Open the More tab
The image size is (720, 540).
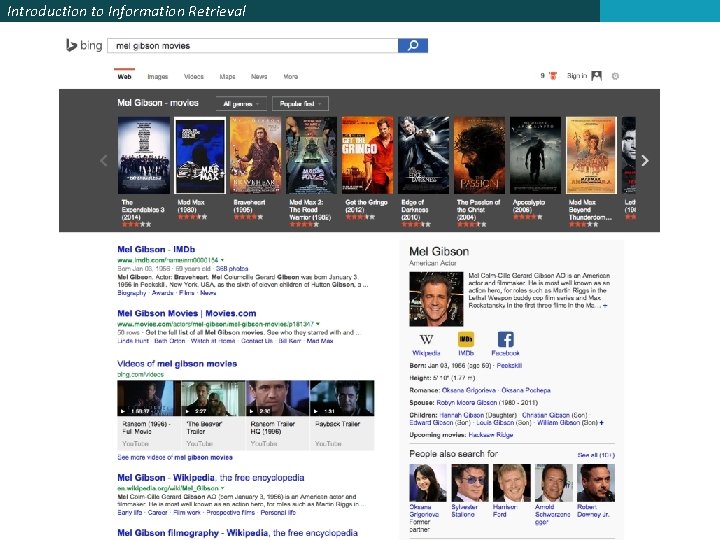click(291, 77)
